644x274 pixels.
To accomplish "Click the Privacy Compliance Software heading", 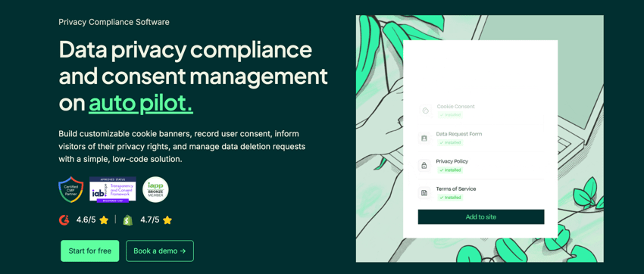I will point(114,22).
